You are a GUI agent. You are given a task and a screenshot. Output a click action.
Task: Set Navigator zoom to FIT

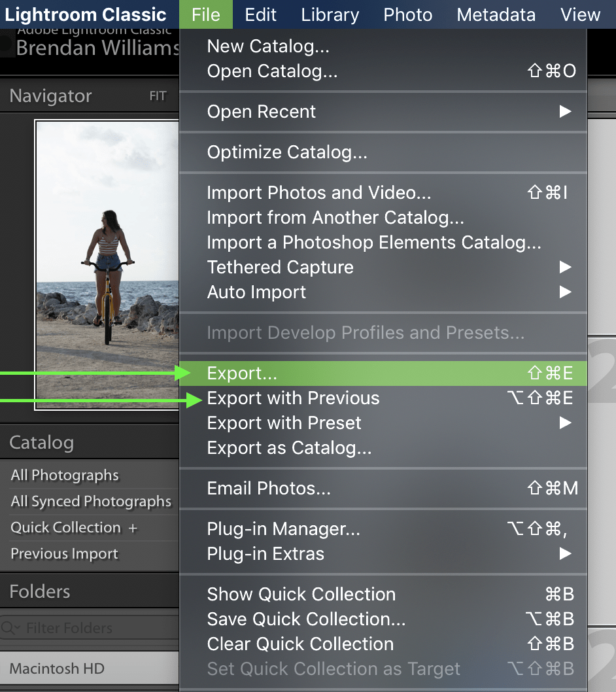pyautogui.click(x=158, y=95)
